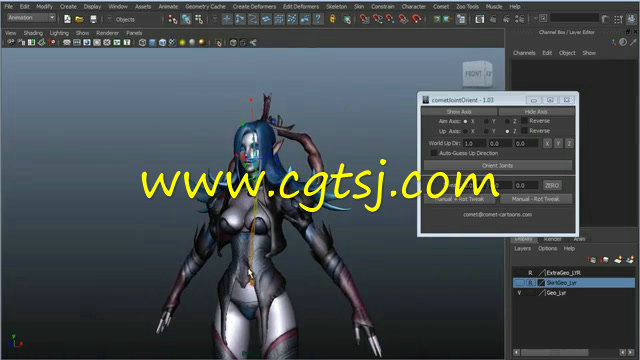Enable Auto-Guess Up Direction checkbox

pyautogui.click(x=434, y=153)
